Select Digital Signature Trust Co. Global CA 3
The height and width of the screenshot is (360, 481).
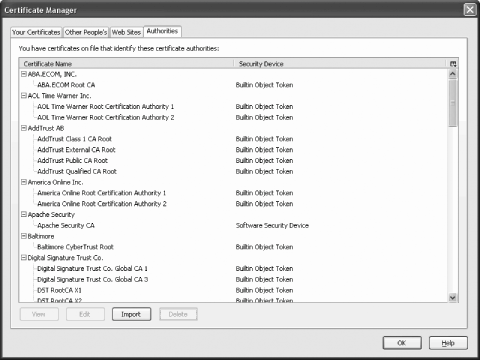[x=92, y=279]
